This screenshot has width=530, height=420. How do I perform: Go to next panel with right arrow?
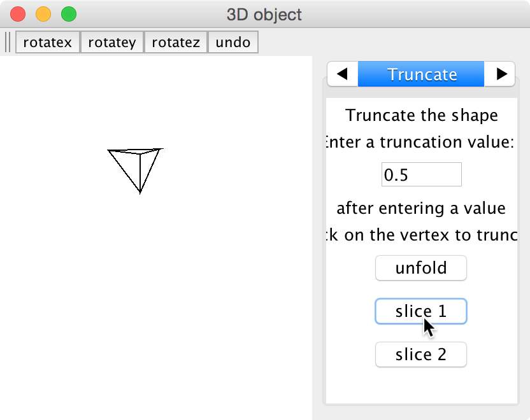[501, 74]
